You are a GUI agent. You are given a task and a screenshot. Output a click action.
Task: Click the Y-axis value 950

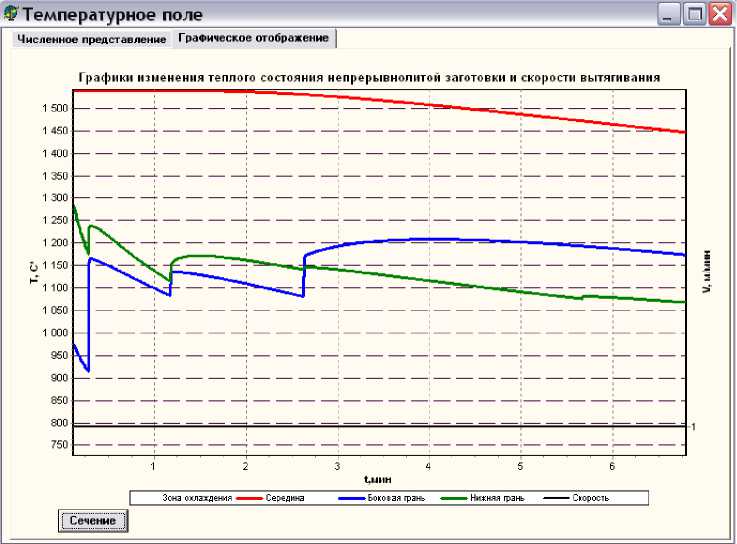59,355
